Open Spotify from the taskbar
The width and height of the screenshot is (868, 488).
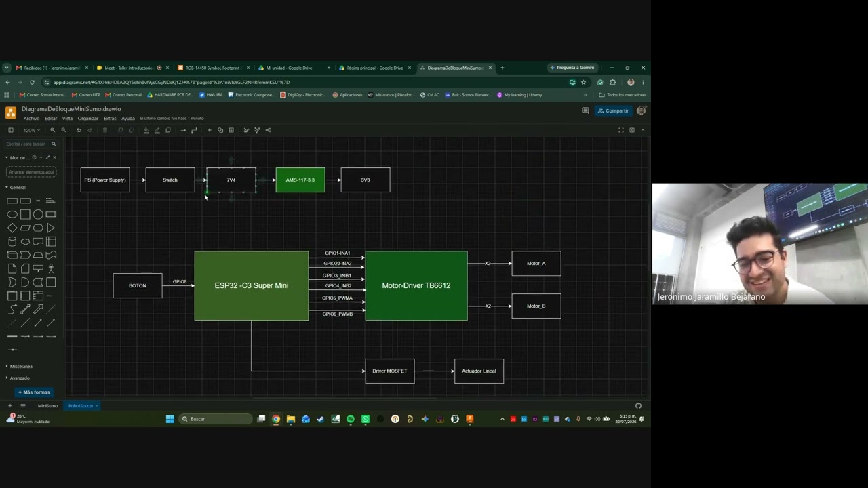(x=351, y=419)
